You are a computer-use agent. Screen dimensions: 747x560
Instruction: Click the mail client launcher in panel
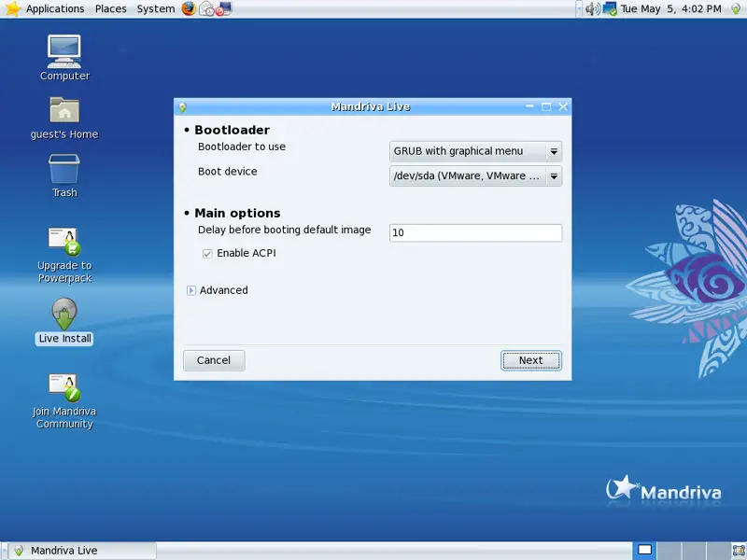pos(205,8)
